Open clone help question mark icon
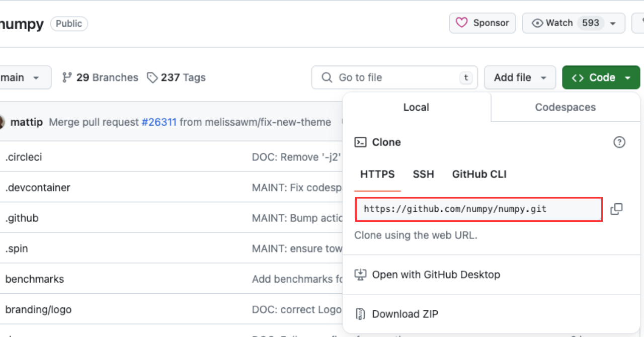 [619, 142]
